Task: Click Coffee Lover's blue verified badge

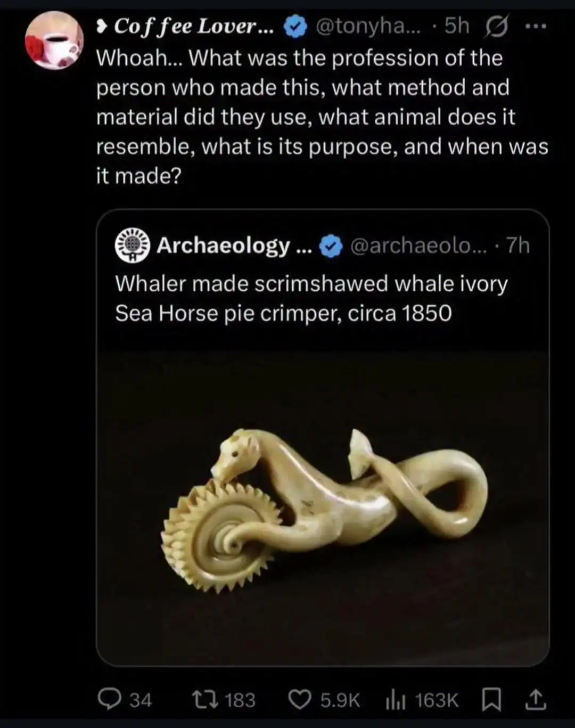Action: pyautogui.click(x=294, y=26)
